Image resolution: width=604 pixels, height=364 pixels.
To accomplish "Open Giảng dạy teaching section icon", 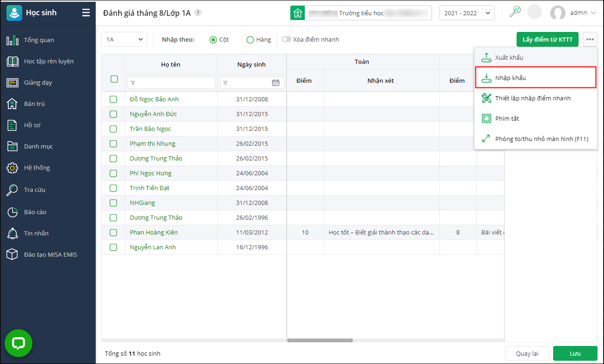I will tap(12, 83).
